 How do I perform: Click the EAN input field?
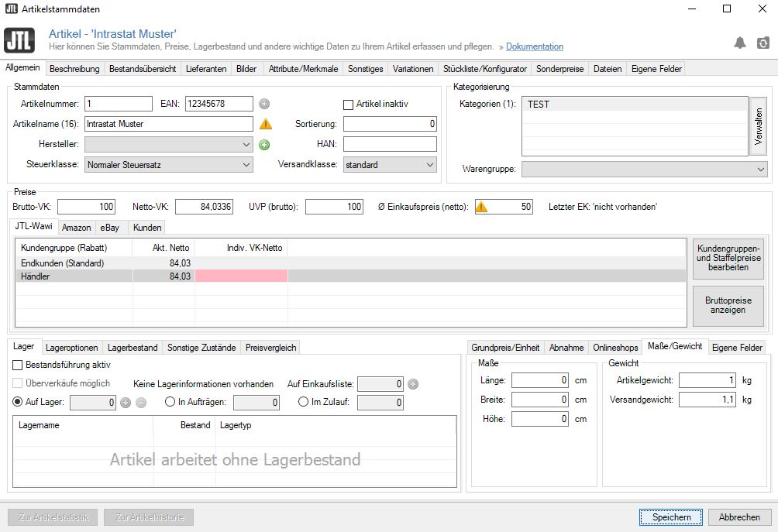pos(219,104)
